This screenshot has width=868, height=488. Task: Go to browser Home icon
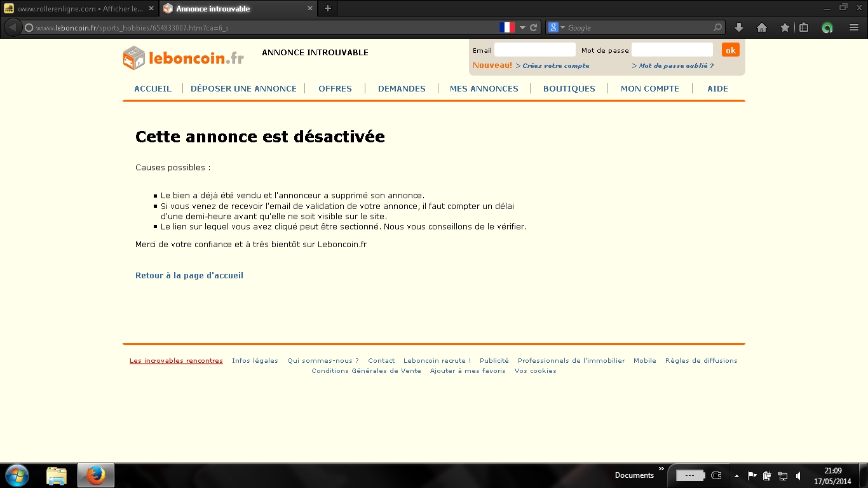click(762, 27)
